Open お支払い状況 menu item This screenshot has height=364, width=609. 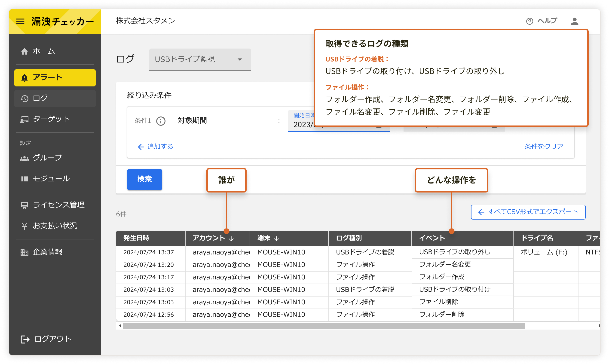[55, 225]
